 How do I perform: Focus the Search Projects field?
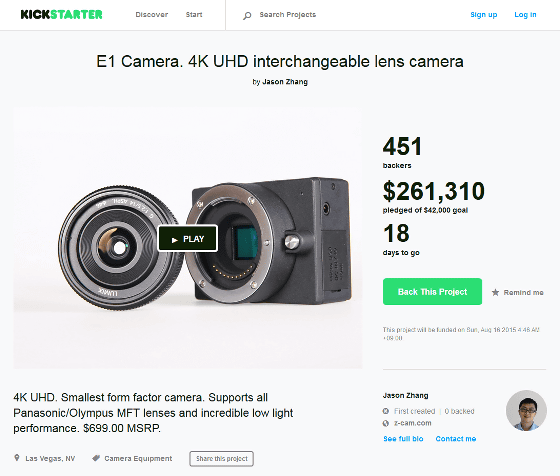pos(288,15)
